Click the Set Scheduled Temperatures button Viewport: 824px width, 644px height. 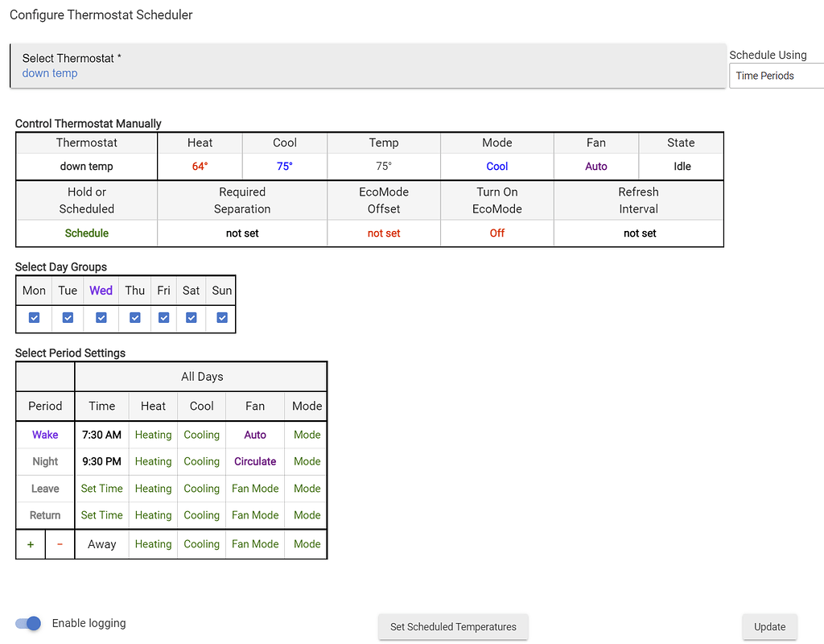(x=453, y=626)
